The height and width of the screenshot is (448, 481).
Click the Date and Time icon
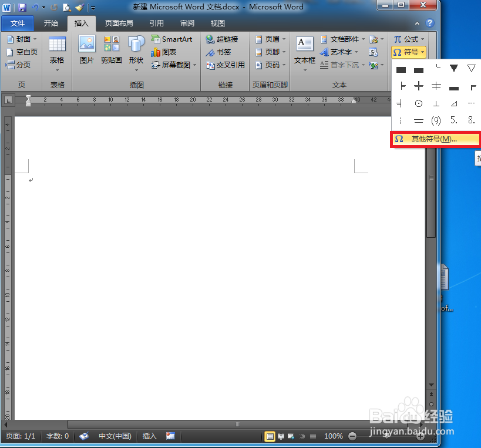tap(374, 52)
